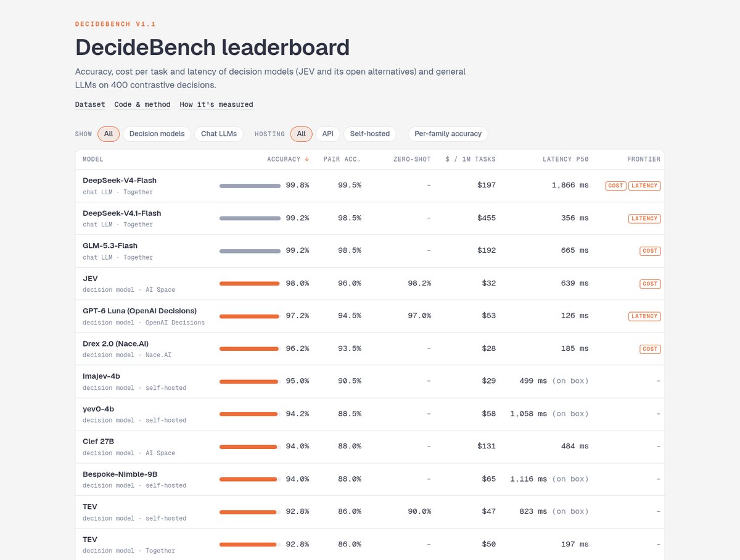Screen dimensions: 740x560
Task: Sort by the $ / 1M Tasks column
Action: pos(471,160)
